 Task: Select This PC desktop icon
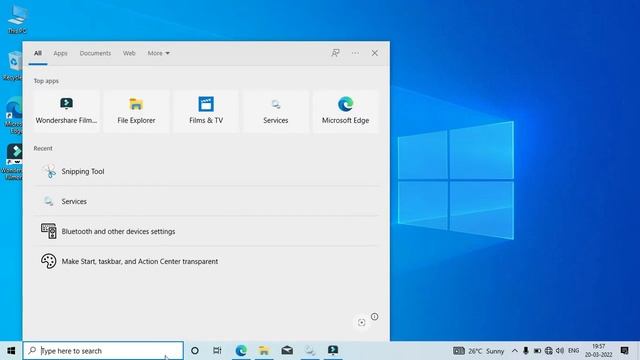click(x=17, y=19)
